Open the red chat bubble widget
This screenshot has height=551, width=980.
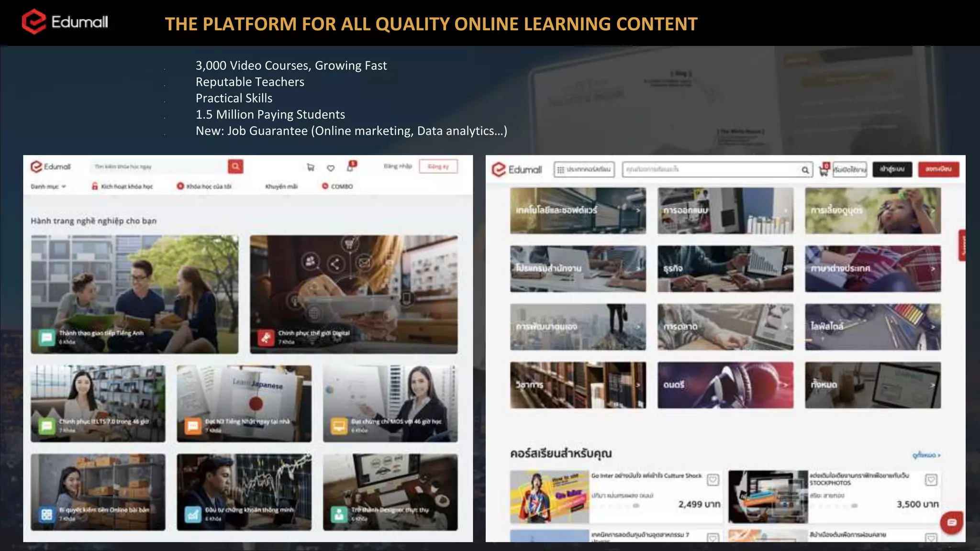(x=952, y=522)
